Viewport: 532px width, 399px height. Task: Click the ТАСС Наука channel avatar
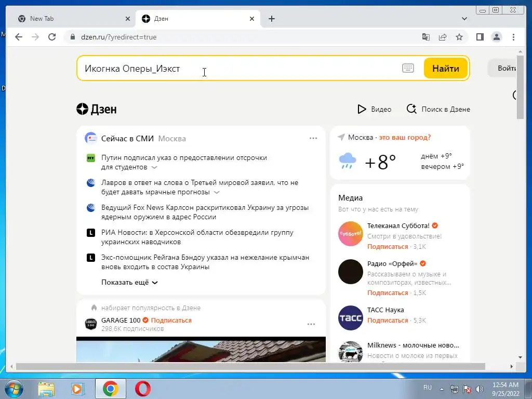coord(351,318)
